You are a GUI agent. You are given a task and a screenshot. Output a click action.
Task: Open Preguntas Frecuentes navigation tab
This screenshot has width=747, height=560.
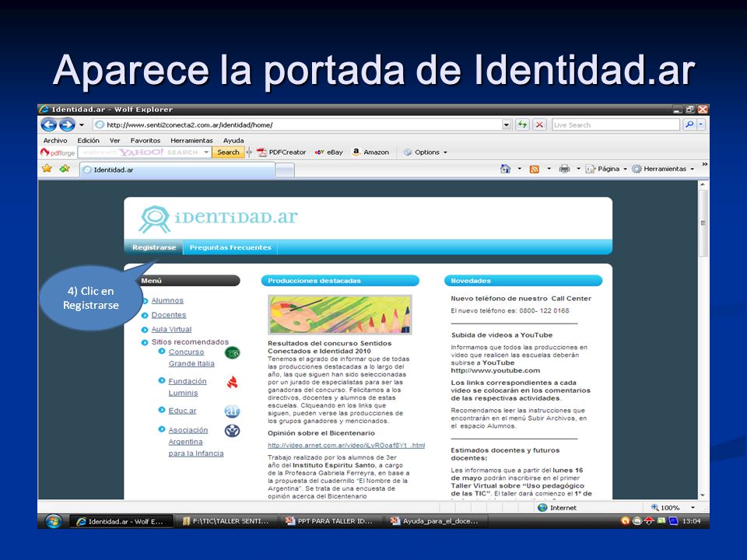230,247
